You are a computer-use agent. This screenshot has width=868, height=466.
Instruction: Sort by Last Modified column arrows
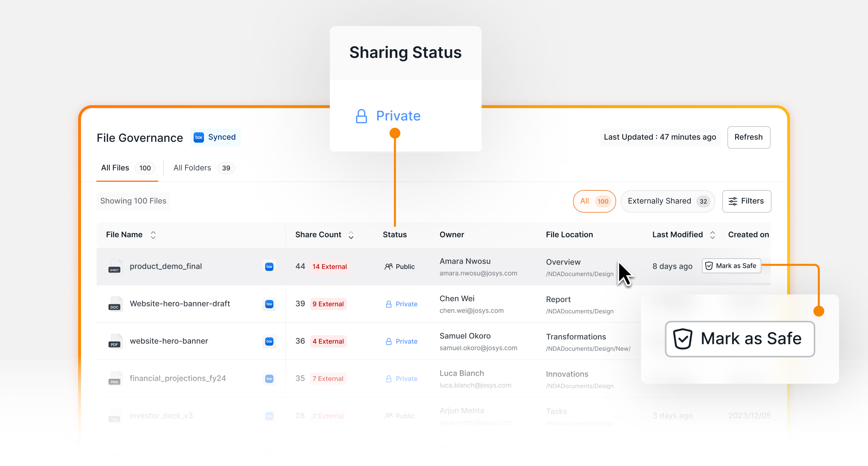point(712,235)
